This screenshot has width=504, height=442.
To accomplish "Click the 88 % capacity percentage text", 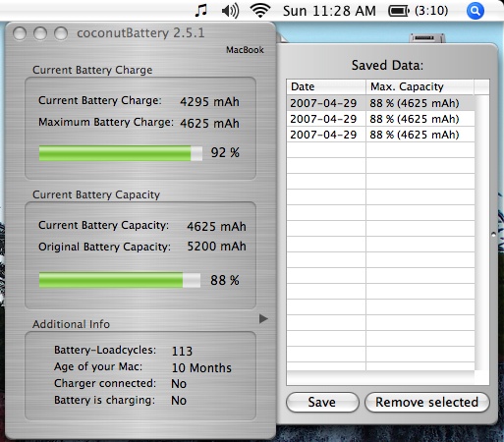I will tap(225, 280).
